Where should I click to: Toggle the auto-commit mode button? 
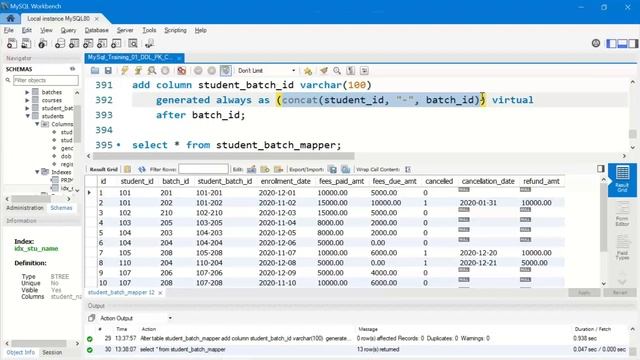pos(226,71)
